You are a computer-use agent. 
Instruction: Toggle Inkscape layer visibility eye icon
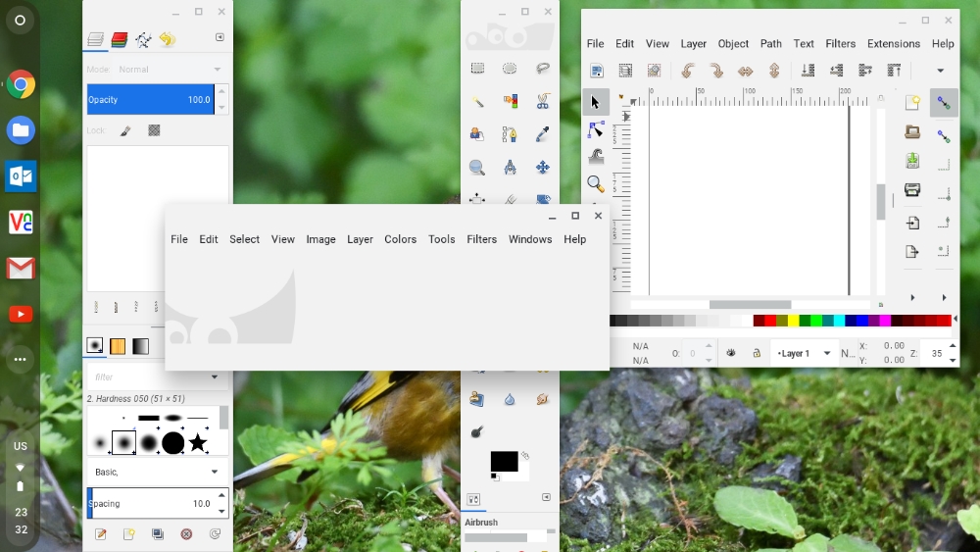point(731,353)
